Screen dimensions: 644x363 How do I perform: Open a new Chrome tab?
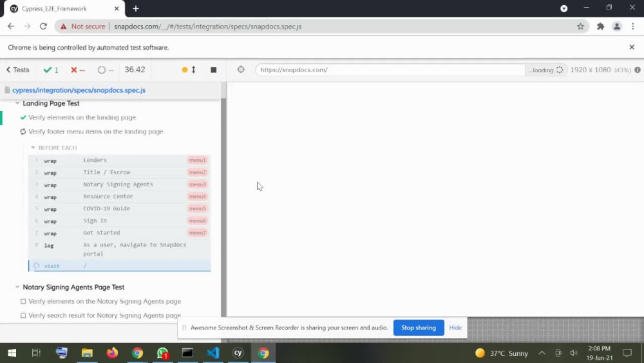click(x=136, y=8)
